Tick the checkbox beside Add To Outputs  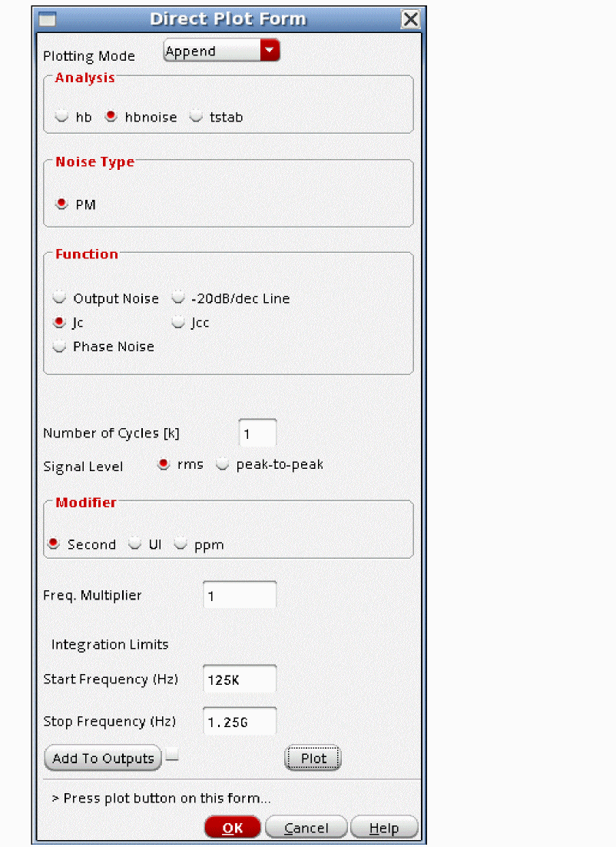(172, 755)
